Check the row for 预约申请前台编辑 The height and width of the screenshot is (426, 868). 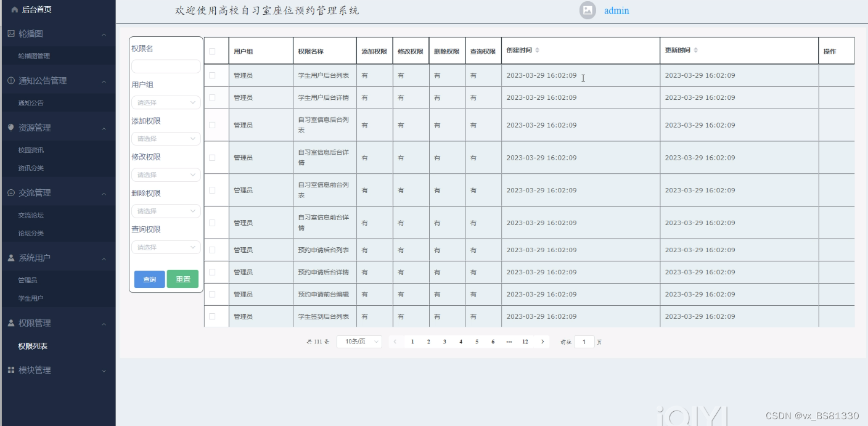point(212,295)
